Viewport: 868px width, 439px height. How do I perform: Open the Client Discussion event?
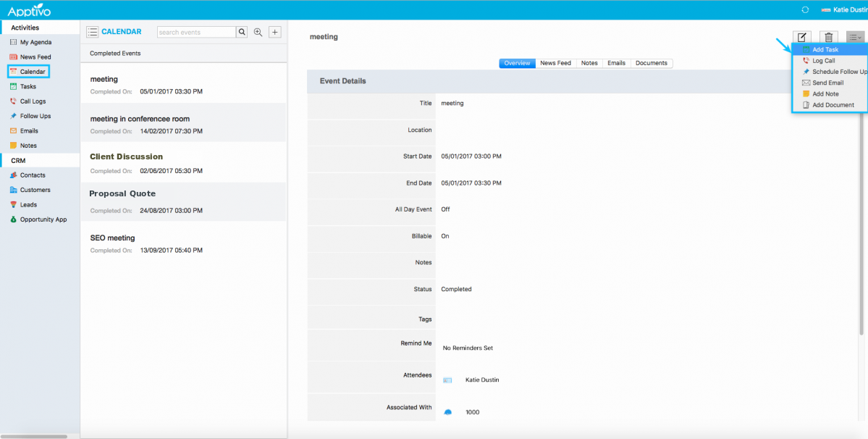126,156
